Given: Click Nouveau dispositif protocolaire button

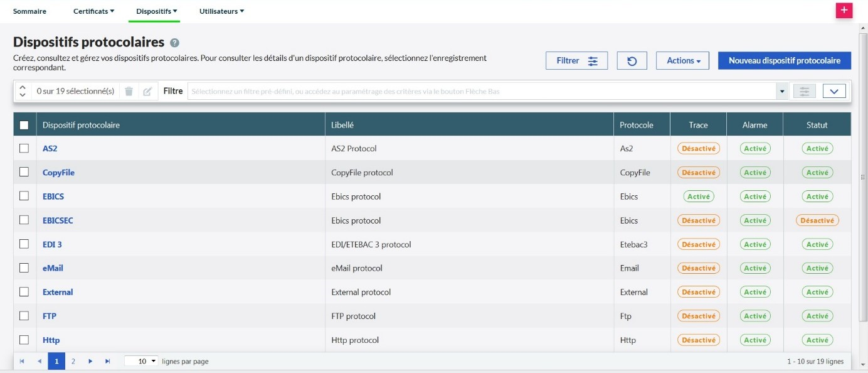Looking at the screenshot, I should (784, 61).
